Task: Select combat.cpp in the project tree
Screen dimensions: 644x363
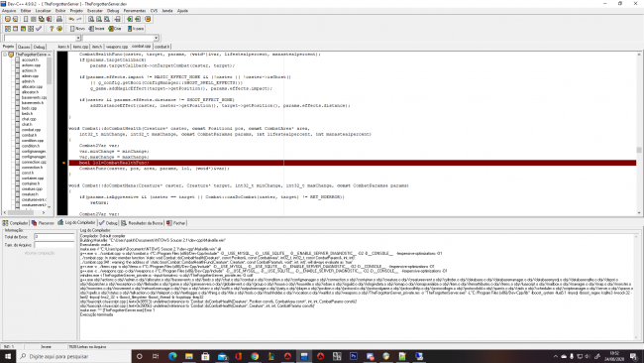Action: (31, 130)
